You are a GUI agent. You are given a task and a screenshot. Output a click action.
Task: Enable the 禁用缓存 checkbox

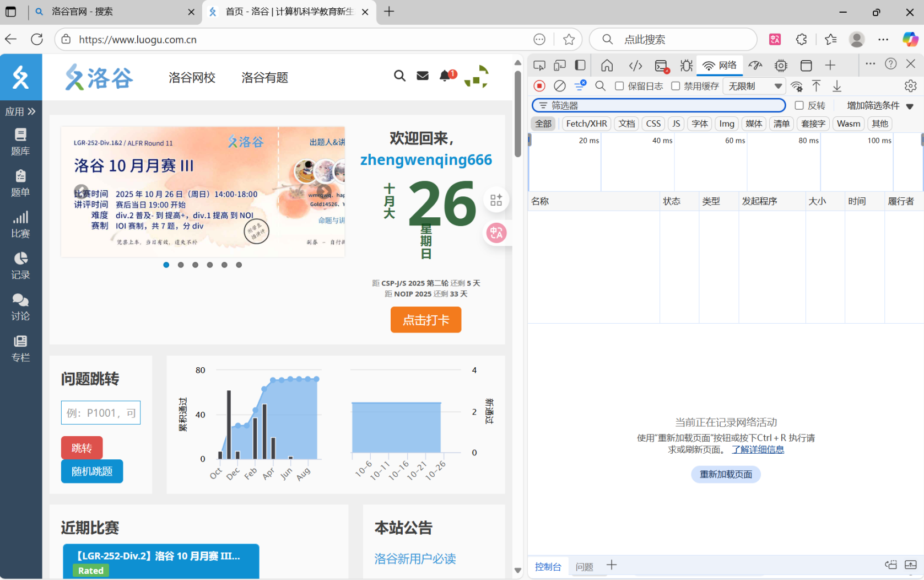click(676, 86)
